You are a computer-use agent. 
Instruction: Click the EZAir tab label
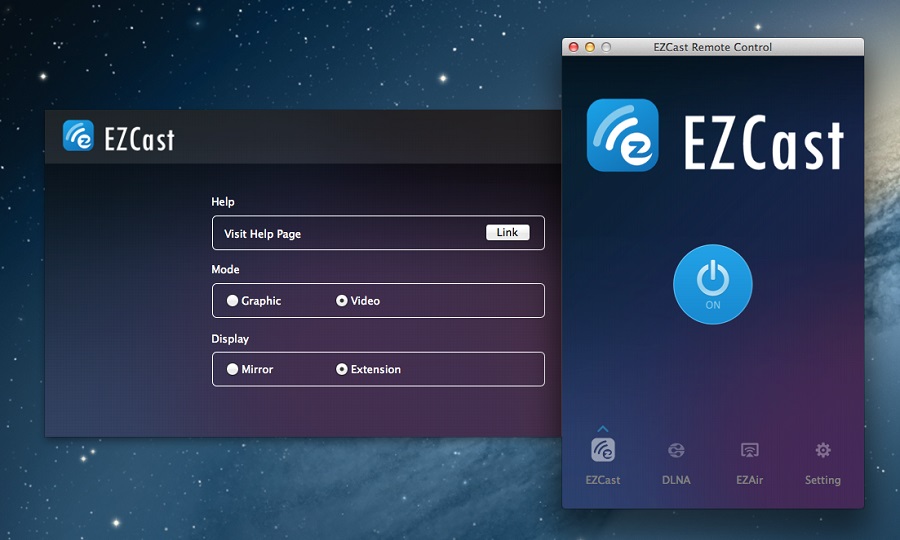pos(750,480)
